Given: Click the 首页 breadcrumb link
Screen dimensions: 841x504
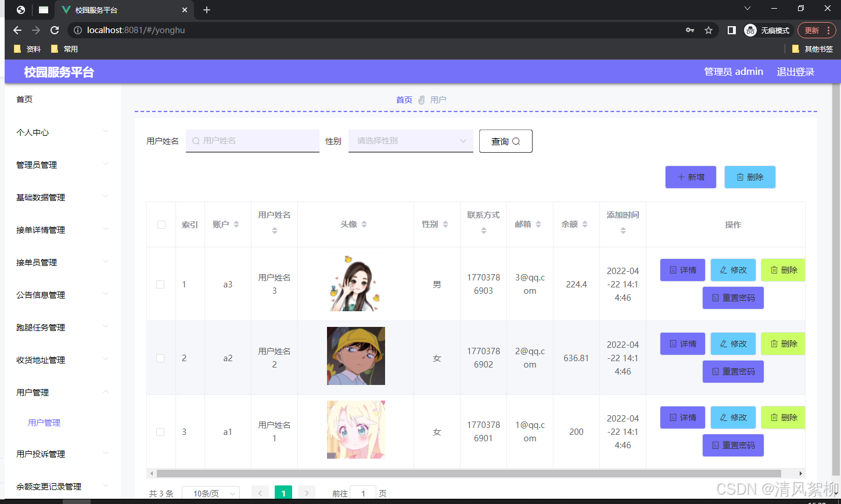Looking at the screenshot, I should (404, 100).
